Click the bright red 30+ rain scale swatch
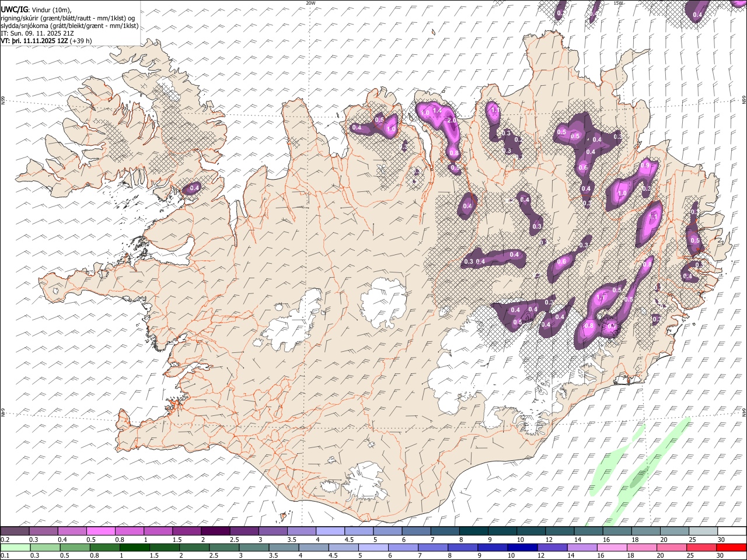Image resolution: width=747 pixels, height=560 pixels. 731,547
